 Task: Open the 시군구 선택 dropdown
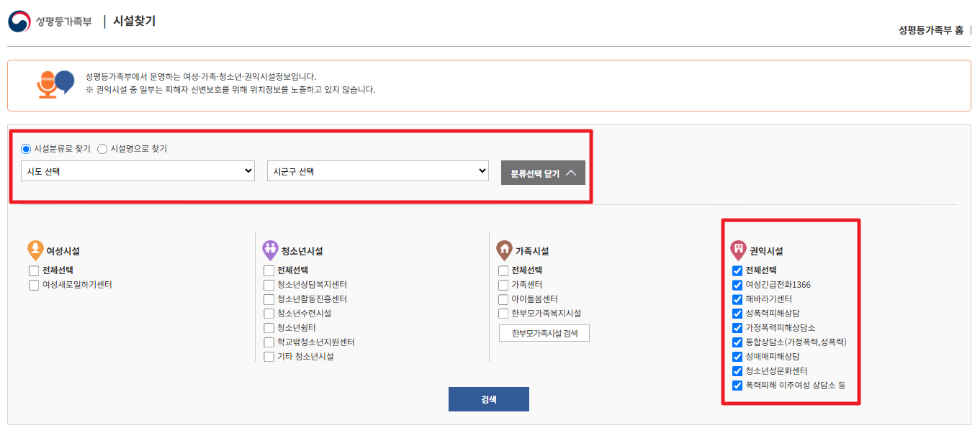(x=378, y=170)
